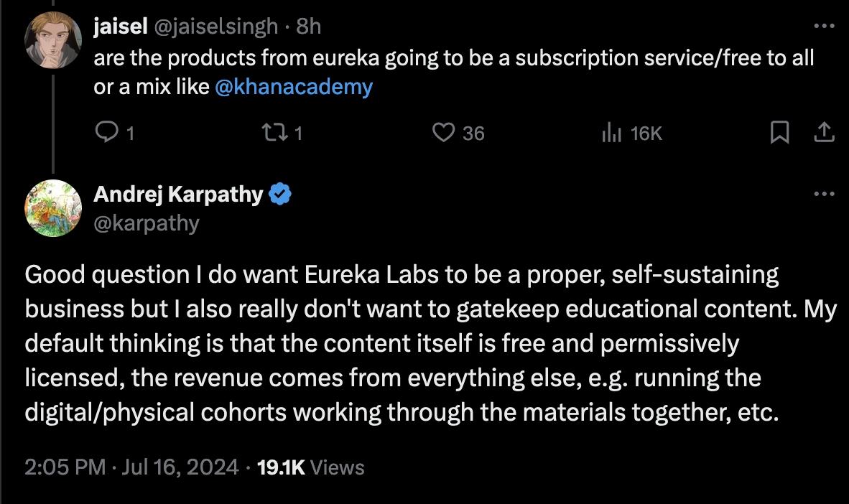Open more options on Andrej Karpathy's tweet

(x=824, y=195)
